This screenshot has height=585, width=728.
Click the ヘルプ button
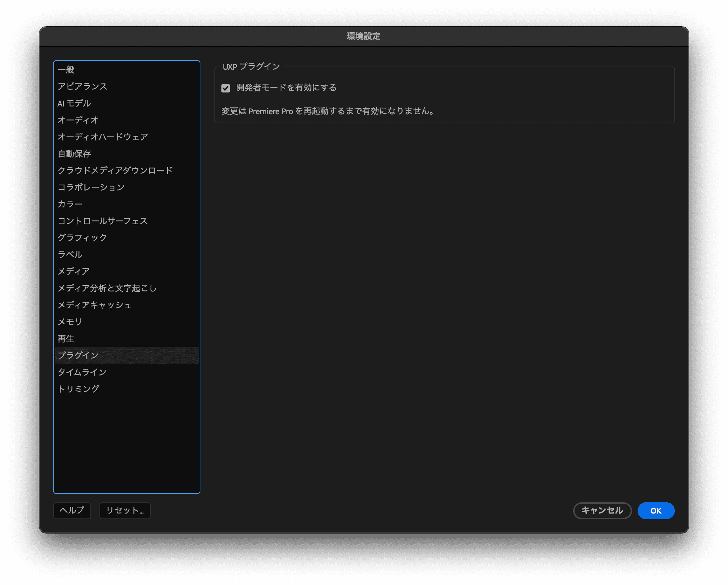72,511
